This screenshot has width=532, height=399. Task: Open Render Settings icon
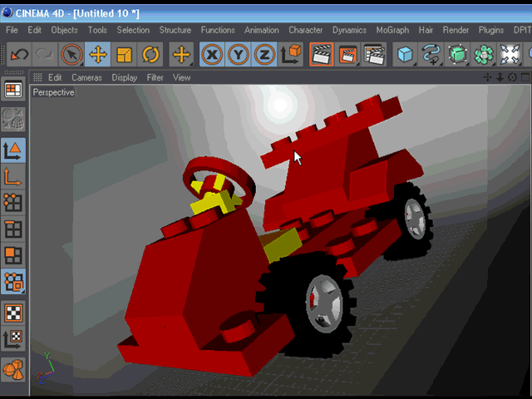click(374, 54)
